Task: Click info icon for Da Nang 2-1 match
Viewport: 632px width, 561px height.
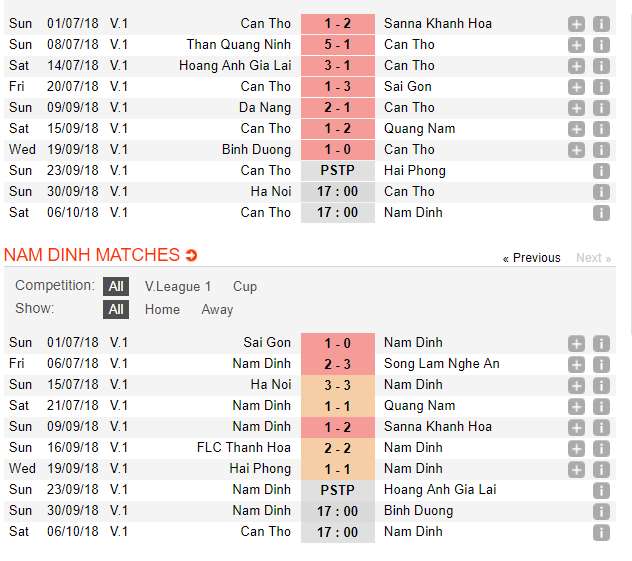Action: [601, 107]
